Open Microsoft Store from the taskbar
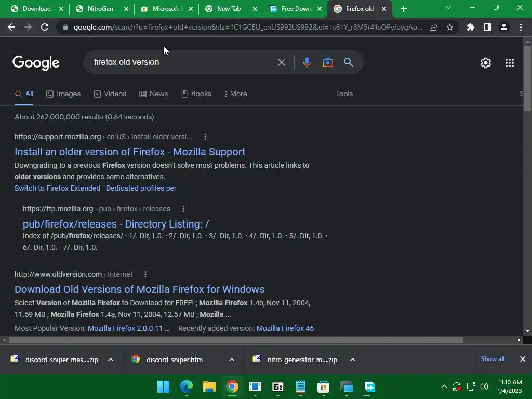This screenshot has width=532, height=399. [323, 387]
